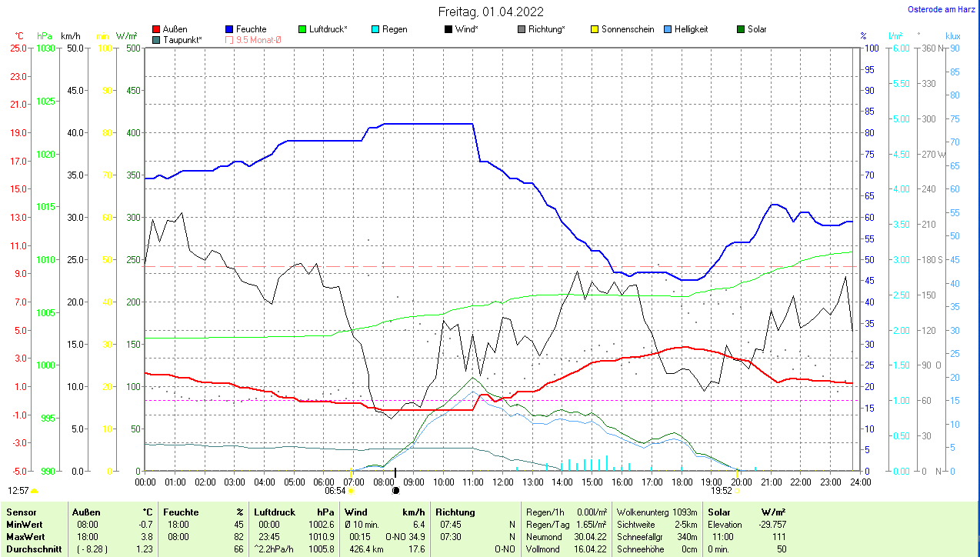The height and width of the screenshot is (557, 980).
Task: Select the Luftdruck column header in table
Action: [x=274, y=512]
